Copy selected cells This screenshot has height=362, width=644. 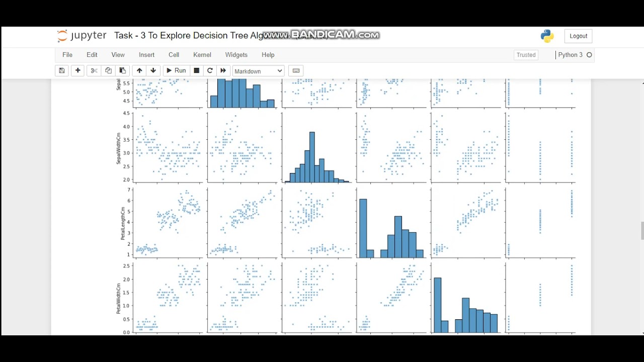pos(108,71)
